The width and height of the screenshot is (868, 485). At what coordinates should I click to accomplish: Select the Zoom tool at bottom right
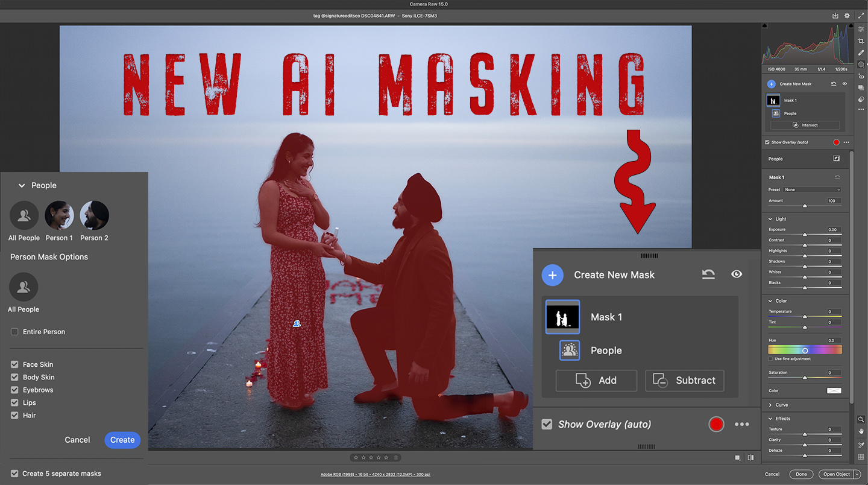tap(861, 419)
